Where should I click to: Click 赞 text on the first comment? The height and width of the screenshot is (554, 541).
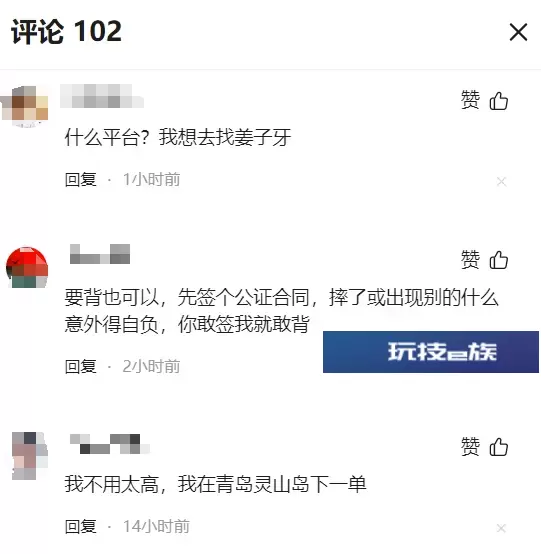(470, 100)
